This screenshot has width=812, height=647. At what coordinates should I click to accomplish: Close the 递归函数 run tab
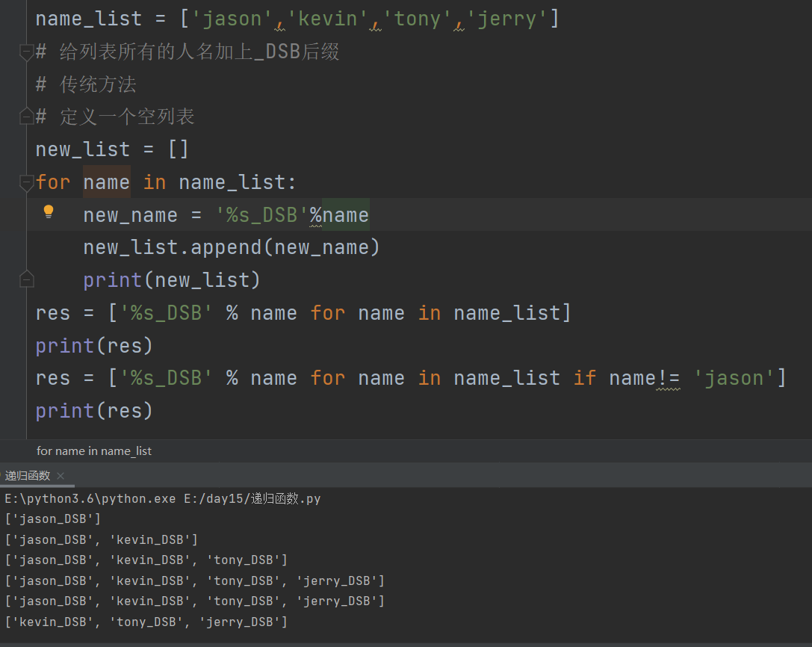point(61,475)
